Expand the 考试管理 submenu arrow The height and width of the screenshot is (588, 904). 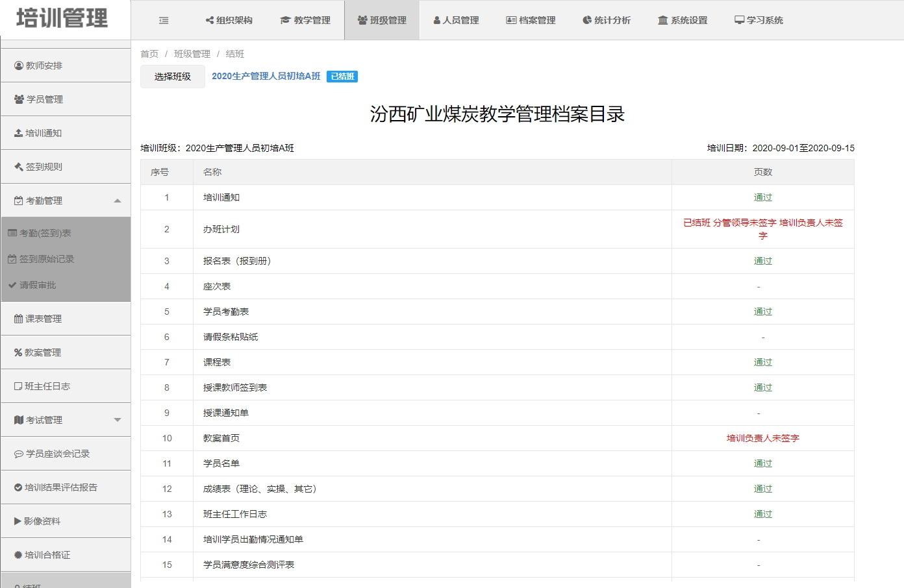click(x=118, y=420)
